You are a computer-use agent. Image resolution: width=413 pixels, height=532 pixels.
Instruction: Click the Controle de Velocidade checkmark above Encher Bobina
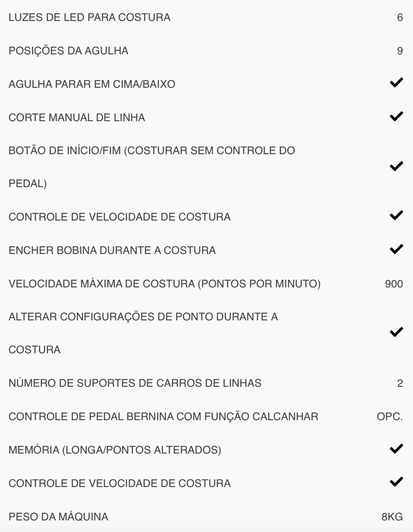396,216
